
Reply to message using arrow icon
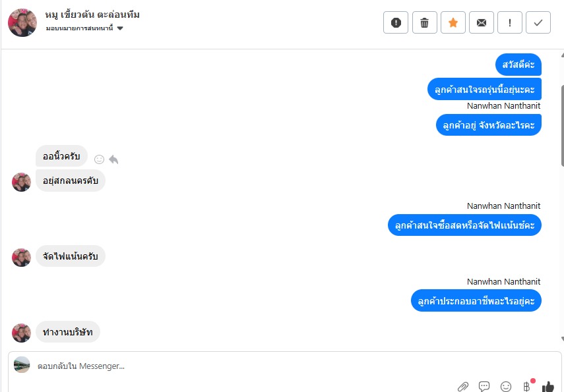tap(113, 159)
